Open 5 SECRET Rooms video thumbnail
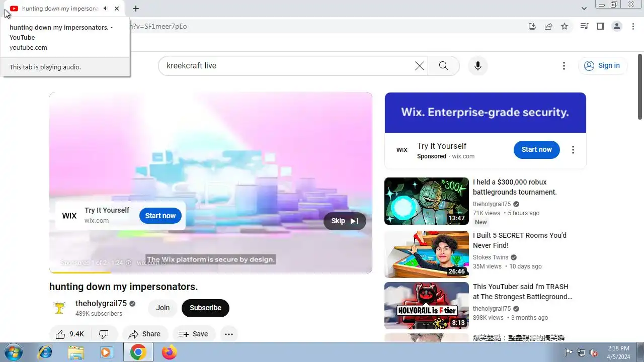 click(427, 254)
